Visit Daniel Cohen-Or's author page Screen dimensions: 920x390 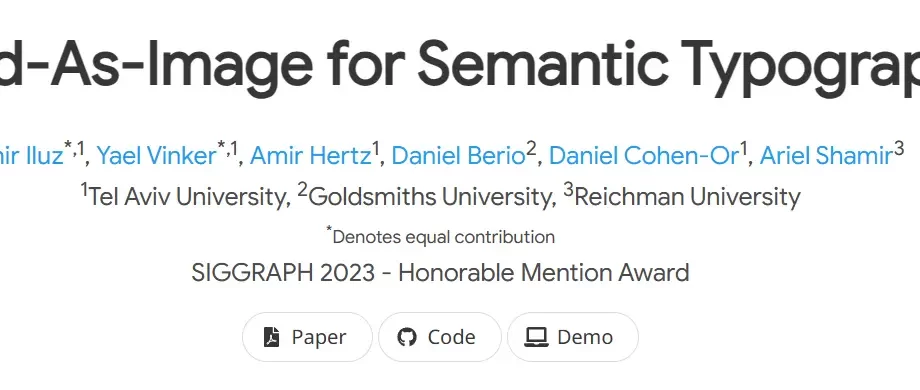(644, 156)
